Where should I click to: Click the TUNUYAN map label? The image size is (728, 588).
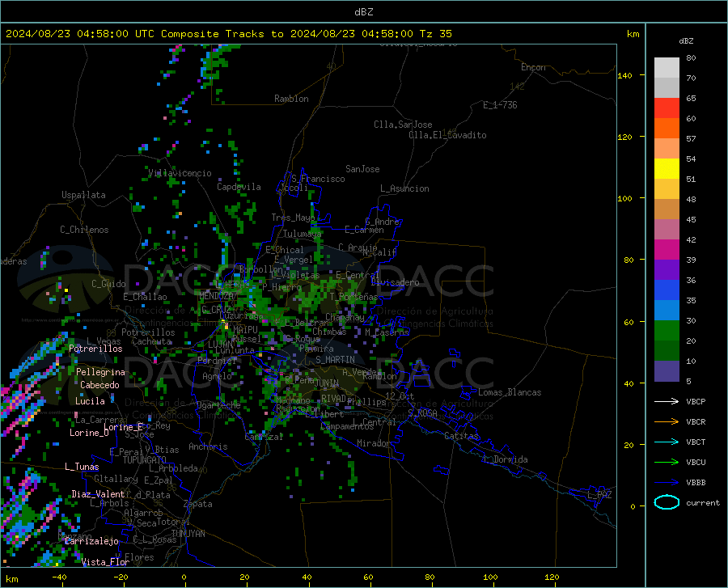tap(188, 534)
